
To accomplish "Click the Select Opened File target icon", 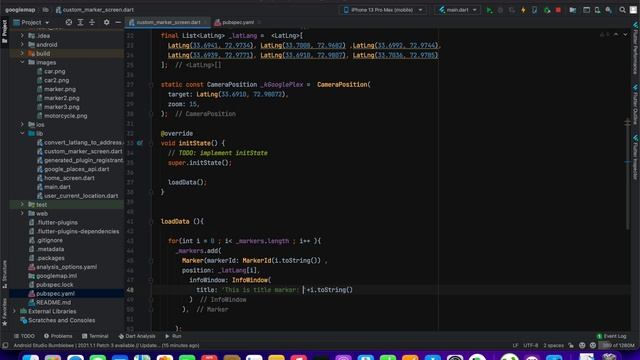I will pos(69,22).
